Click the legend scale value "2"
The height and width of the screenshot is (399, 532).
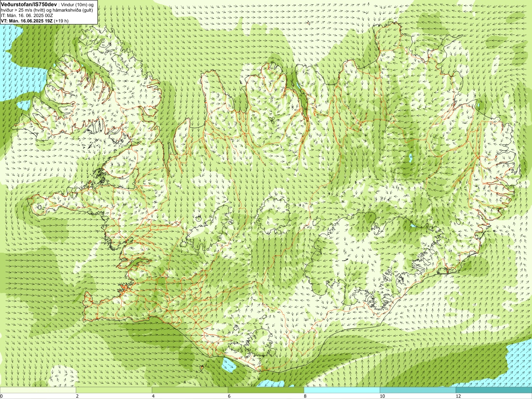coord(77,397)
